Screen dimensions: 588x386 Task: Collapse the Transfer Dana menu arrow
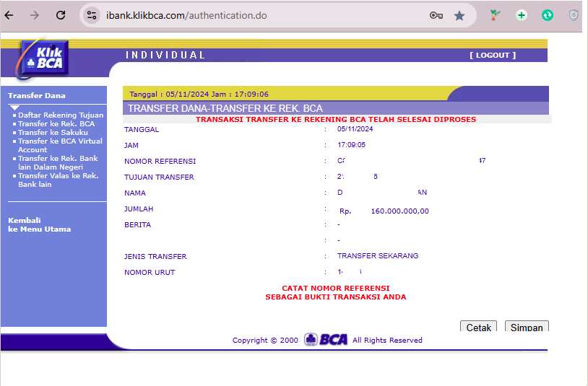pos(14,108)
